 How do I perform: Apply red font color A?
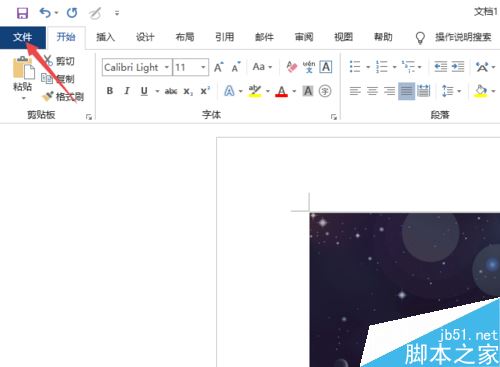click(282, 91)
